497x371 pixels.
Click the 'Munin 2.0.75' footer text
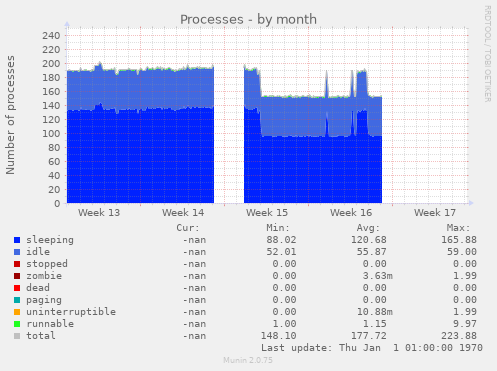tap(248, 360)
